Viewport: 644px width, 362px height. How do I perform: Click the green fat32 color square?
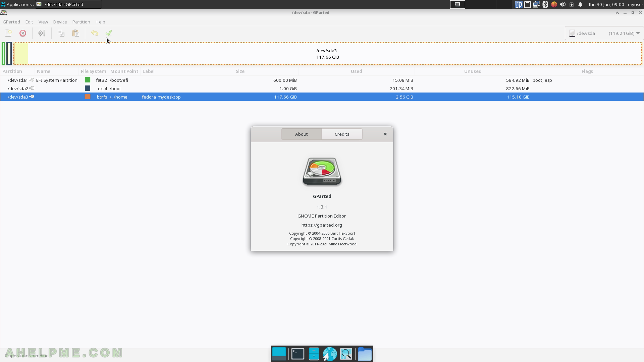88,80
